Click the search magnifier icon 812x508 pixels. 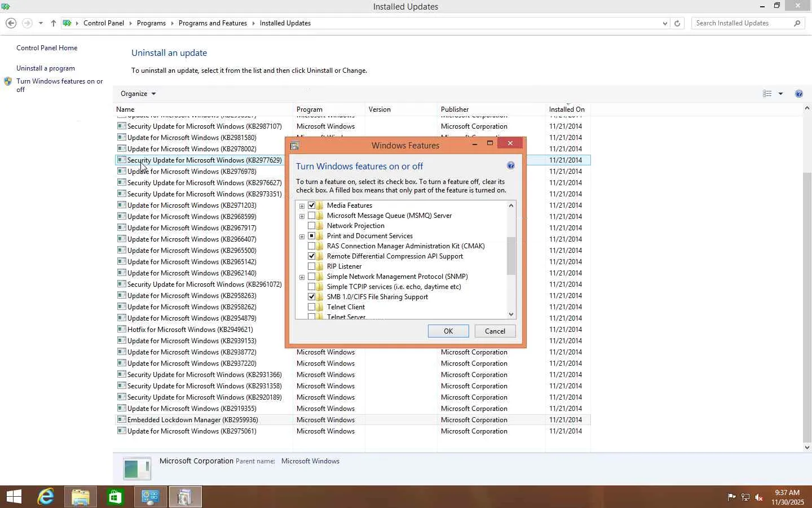797,23
